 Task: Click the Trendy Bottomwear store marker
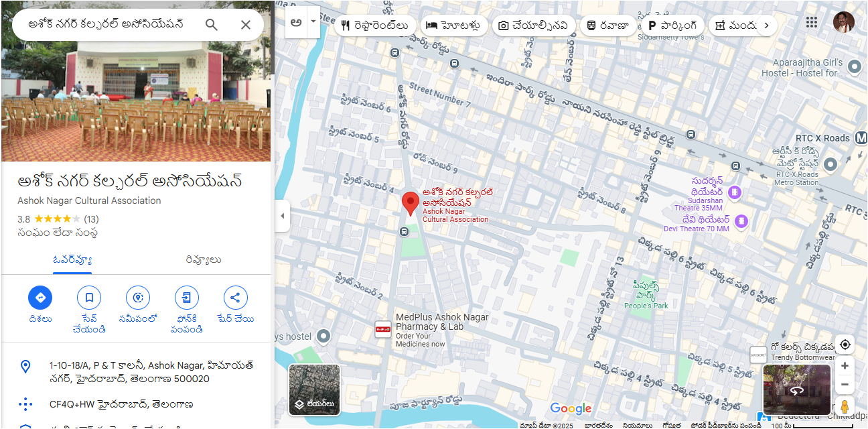(x=757, y=355)
